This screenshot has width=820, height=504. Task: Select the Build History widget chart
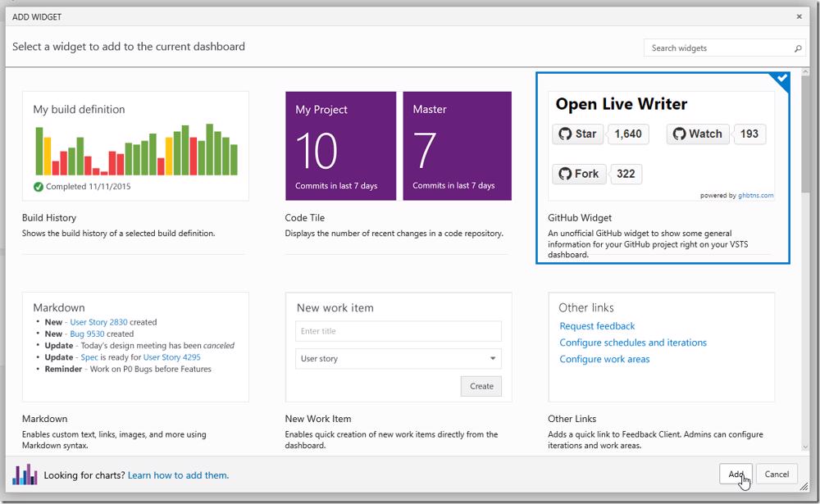click(135, 147)
